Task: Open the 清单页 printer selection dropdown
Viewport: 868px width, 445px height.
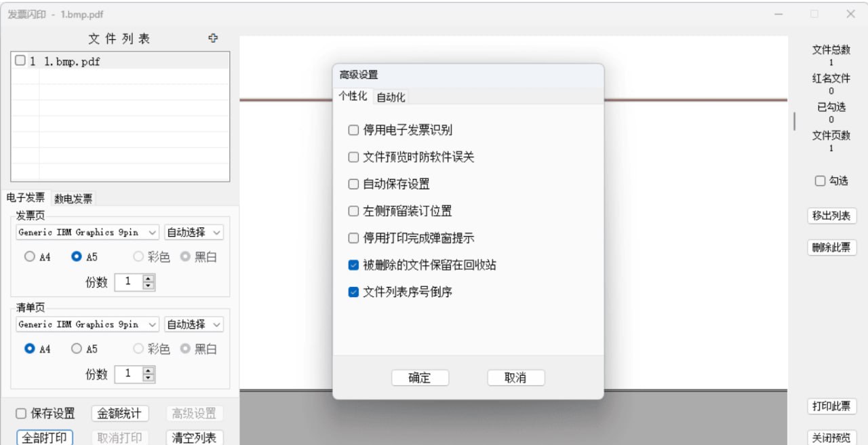Action: 87,324
